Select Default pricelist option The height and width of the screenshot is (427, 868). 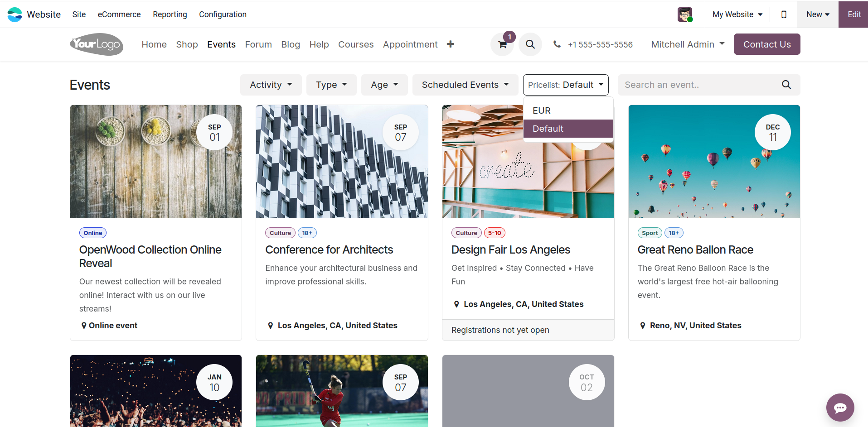click(x=548, y=129)
